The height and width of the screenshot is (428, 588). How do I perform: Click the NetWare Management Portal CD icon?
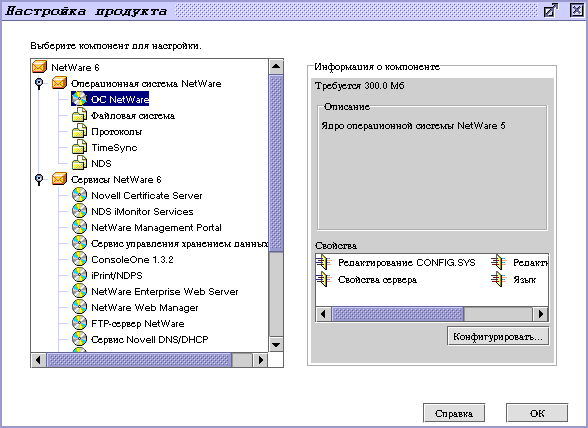click(79, 227)
